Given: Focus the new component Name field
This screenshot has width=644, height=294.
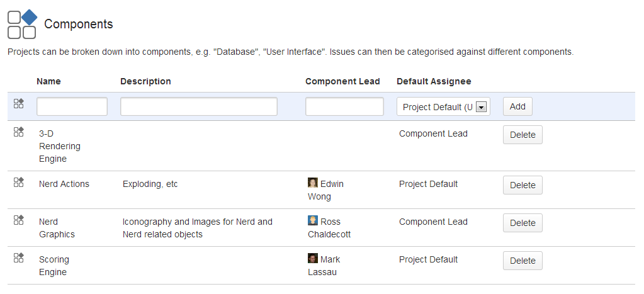Looking at the screenshot, I should pos(72,106).
